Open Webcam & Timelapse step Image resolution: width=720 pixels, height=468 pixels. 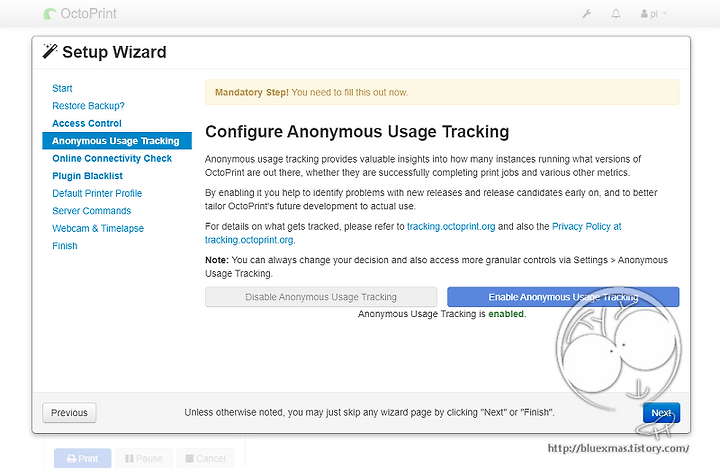point(98,228)
